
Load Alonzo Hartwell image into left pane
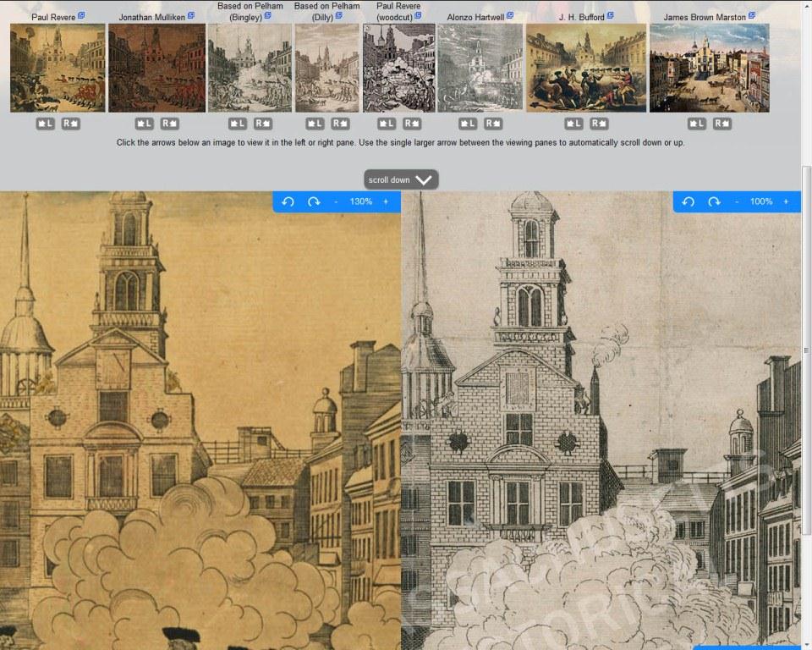pos(468,124)
